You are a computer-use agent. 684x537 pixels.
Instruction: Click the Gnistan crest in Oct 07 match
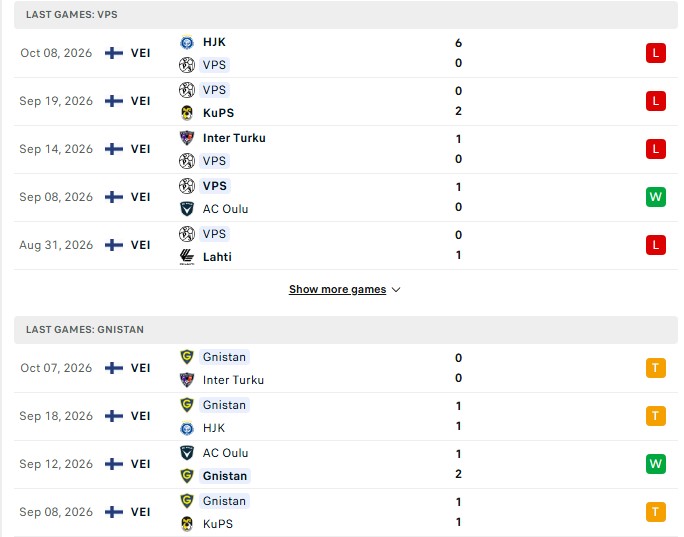tap(187, 357)
